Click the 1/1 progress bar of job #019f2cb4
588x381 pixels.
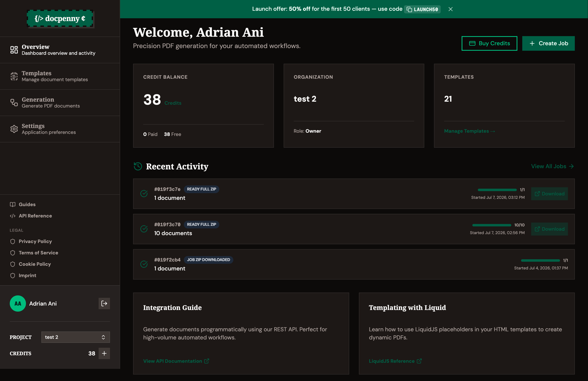(x=540, y=260)
